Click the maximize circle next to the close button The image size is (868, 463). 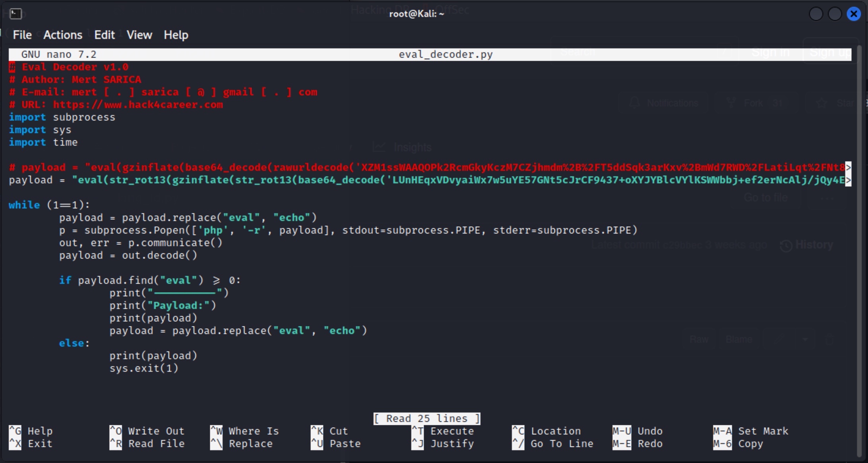click(x=835, y=14)
